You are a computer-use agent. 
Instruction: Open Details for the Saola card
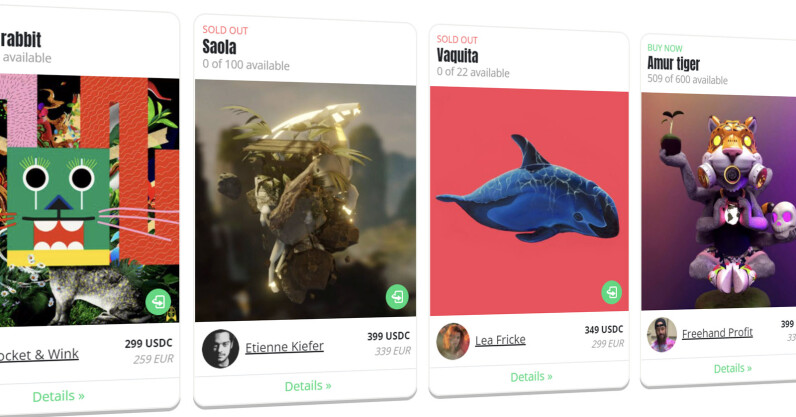(308, 386)
